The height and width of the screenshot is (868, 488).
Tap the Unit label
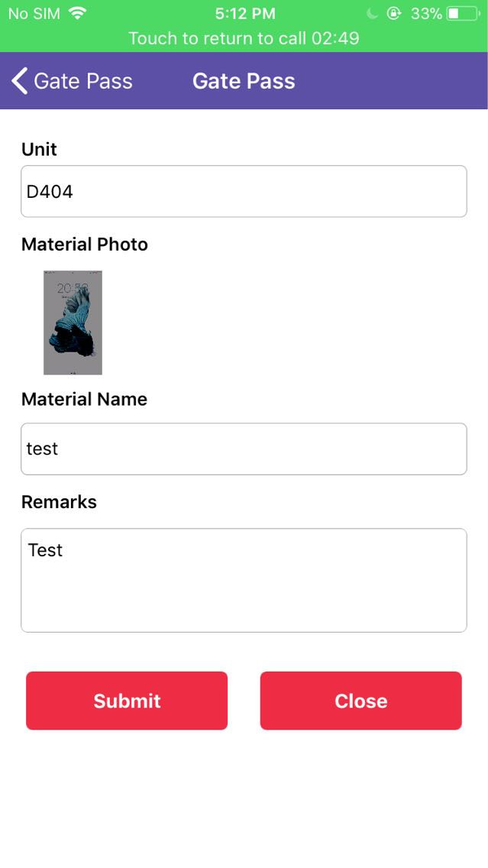(39, 149)
